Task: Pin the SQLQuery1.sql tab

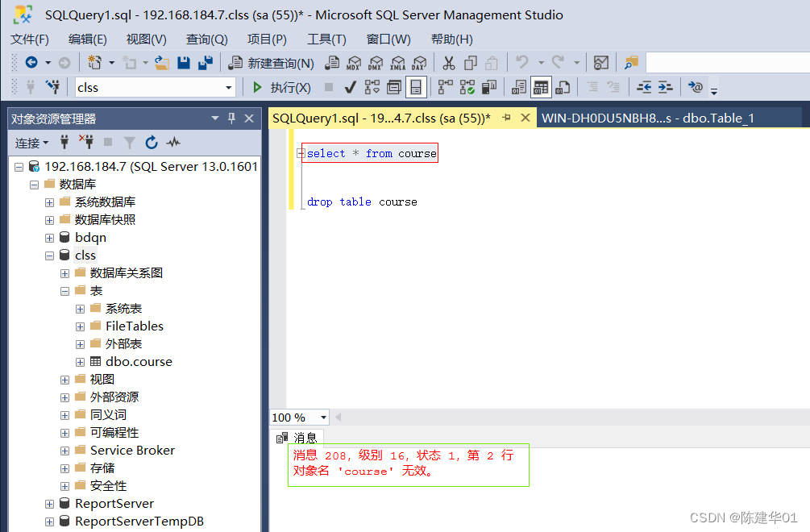Action: click(x=506, y=117)
